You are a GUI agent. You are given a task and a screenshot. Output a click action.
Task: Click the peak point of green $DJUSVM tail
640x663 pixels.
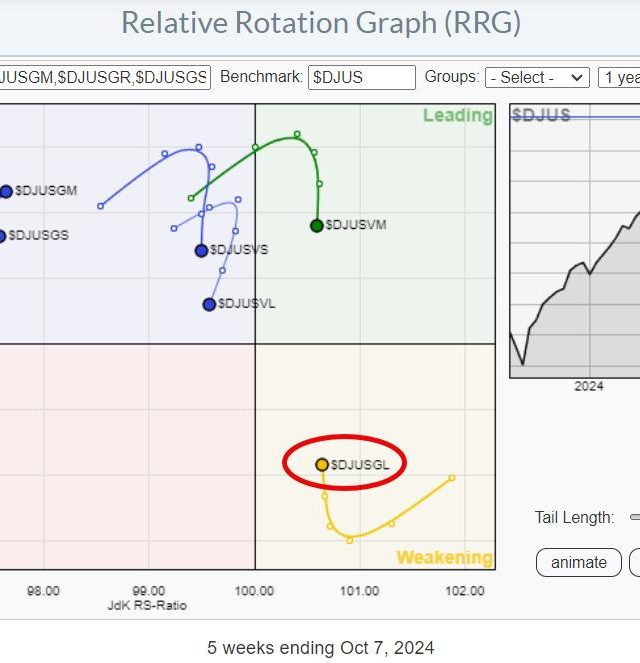click(297, 134)
